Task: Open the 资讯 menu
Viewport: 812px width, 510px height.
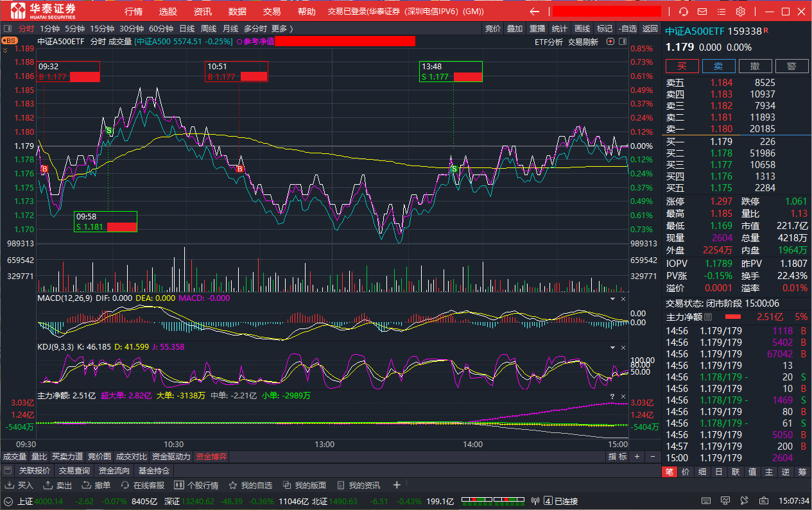Action: [x=203, y=12]
